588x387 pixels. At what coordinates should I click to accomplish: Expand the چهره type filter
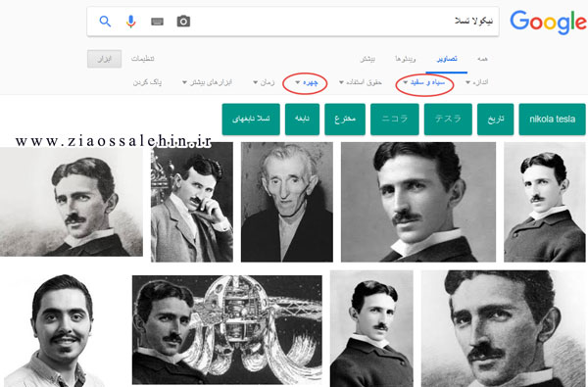pyautogui.click(x=307, y=82)
